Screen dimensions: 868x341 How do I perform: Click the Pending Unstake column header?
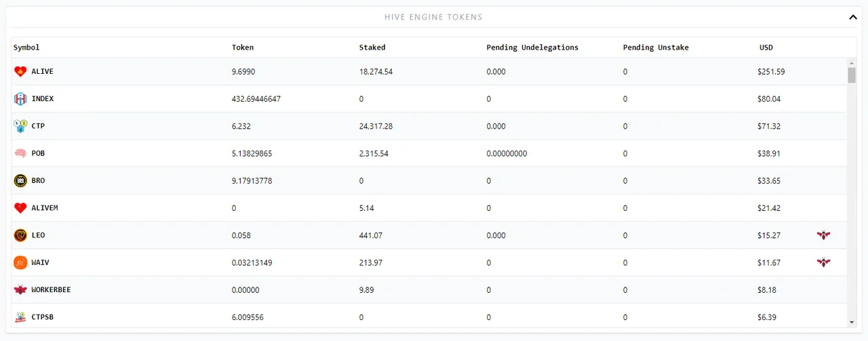pyautogui.click(x=656, y=47)
